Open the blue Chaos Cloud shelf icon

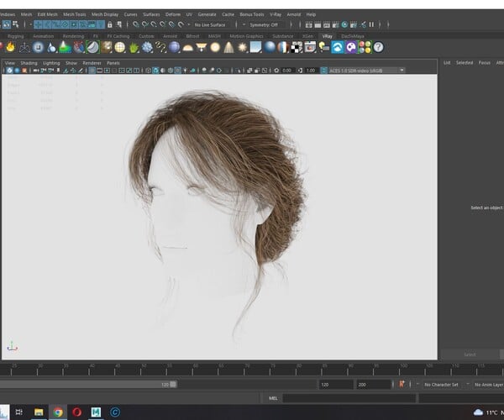click(x=338, y=47)
